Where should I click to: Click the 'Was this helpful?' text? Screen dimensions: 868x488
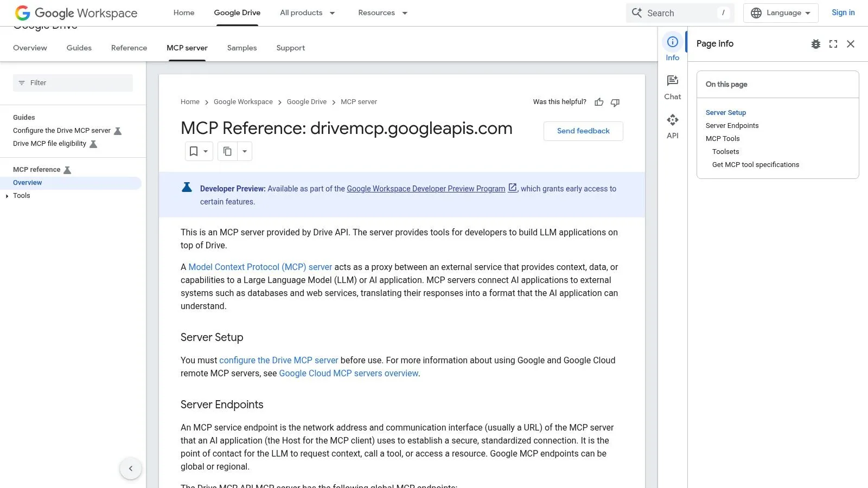(x=559, y=101)
